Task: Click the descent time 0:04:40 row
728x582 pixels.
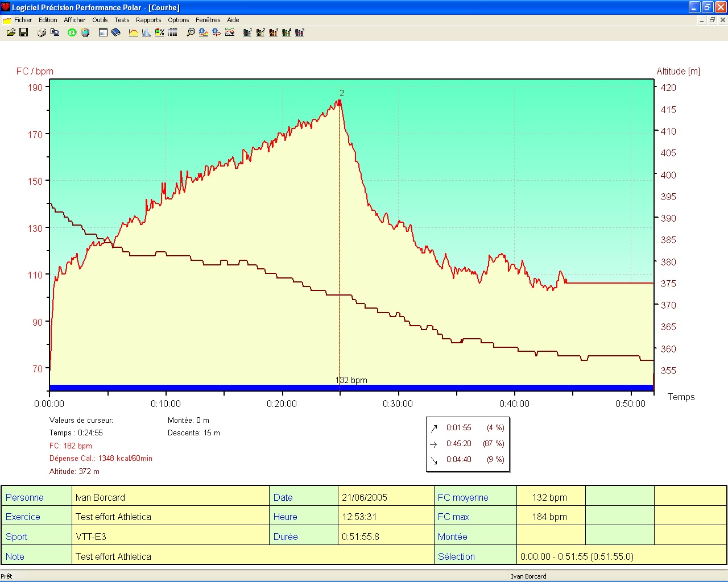Action: [x=468, y=459]
